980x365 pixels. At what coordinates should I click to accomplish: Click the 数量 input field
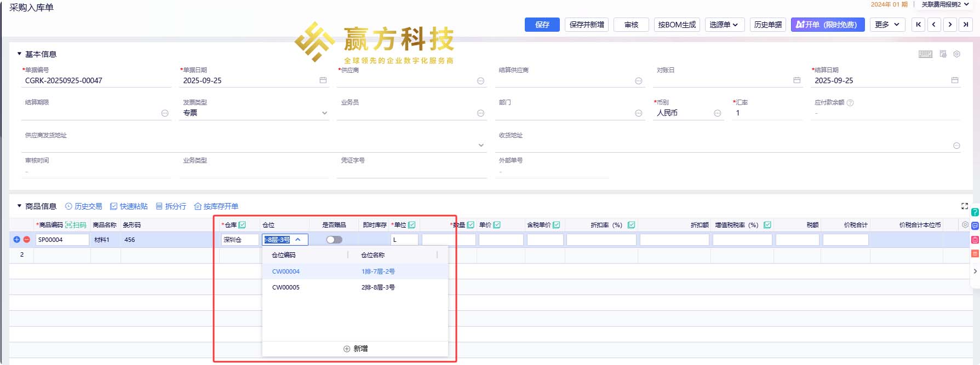[449, 240]
